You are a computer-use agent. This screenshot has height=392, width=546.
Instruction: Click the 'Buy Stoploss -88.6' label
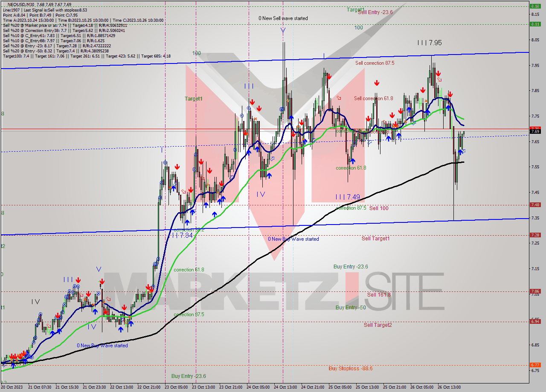coord(350,368)
